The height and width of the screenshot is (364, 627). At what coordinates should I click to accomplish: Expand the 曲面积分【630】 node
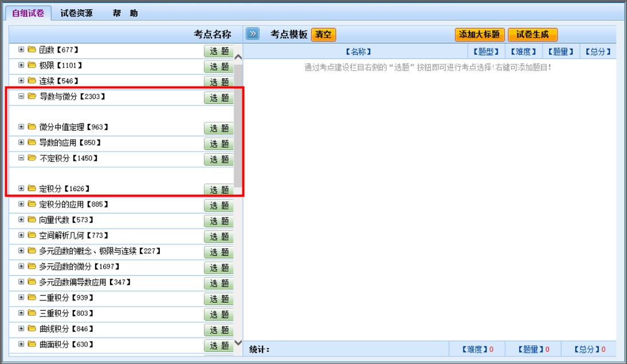21,344
